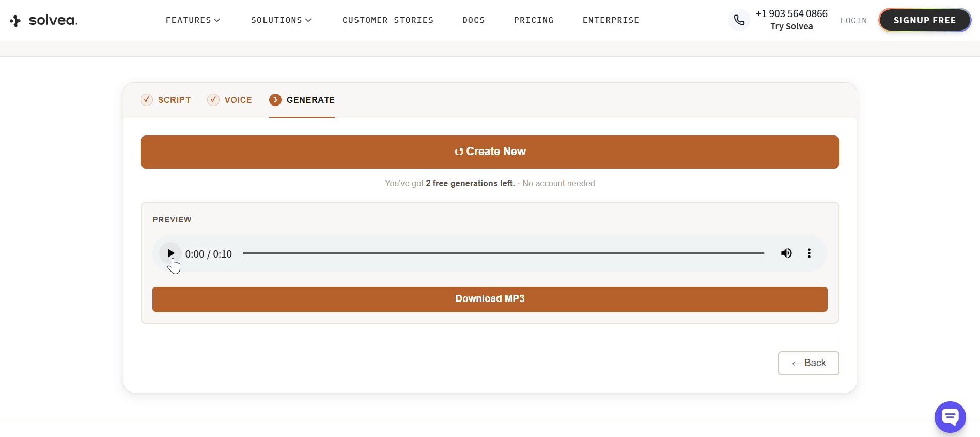Open Customer Stories page
The width and height of the screenshot is (980, 437).
[388, 20]
